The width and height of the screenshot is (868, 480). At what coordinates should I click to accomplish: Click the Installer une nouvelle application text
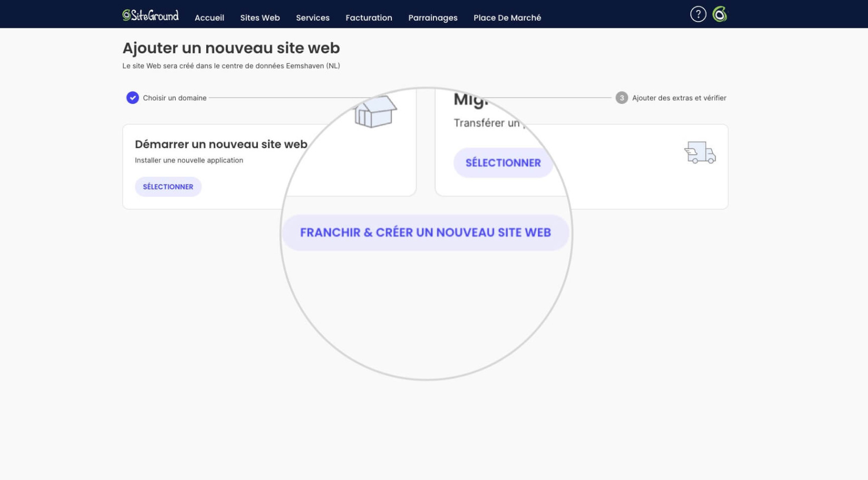coord(189,160)
